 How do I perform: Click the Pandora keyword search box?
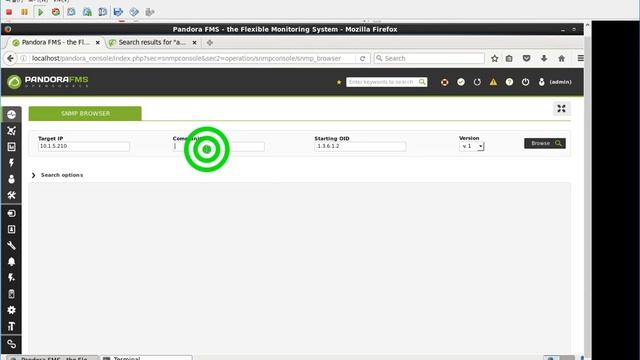pyautogui.click(x=387, y=82)
